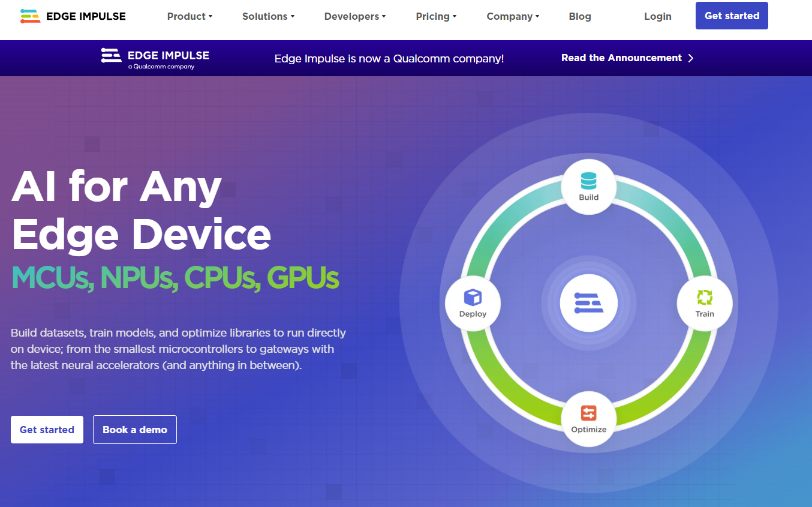Screen dimensions: 812x507
Task: Click the center Edge Impulse emblem
Action: pyautogui.click(x=588, y=303)
